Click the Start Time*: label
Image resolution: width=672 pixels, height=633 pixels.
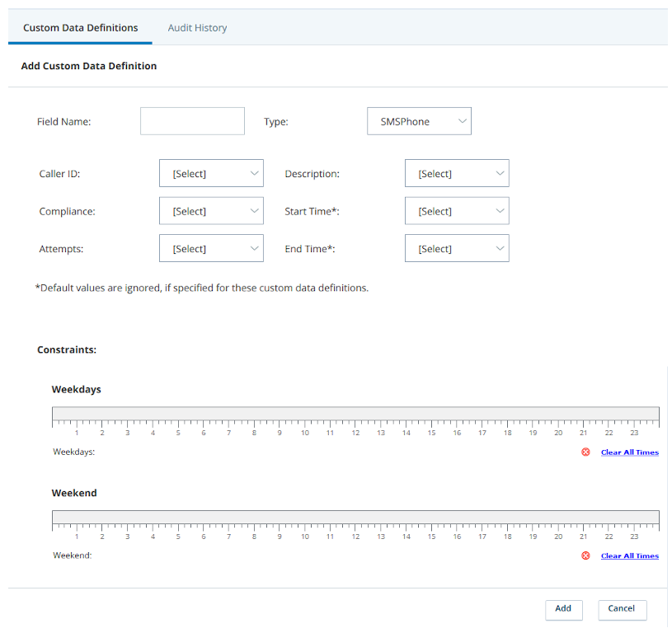(x=312, y=211)
